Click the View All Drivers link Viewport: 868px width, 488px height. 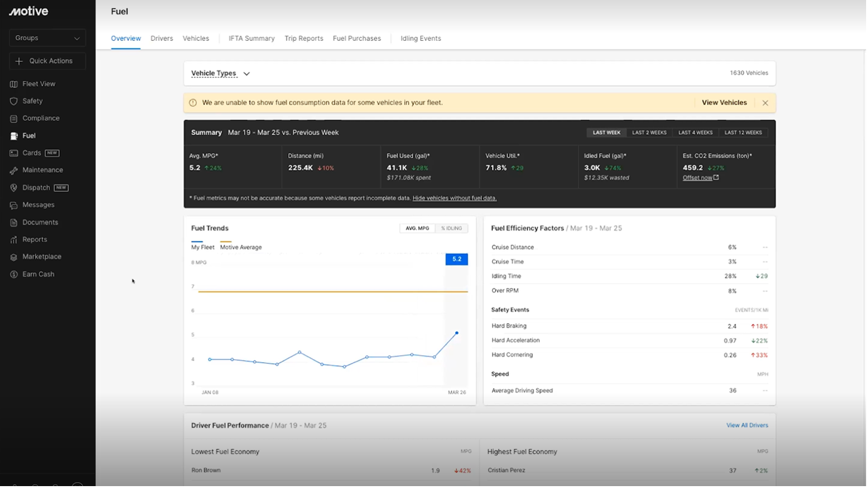[x=747, y=426]
